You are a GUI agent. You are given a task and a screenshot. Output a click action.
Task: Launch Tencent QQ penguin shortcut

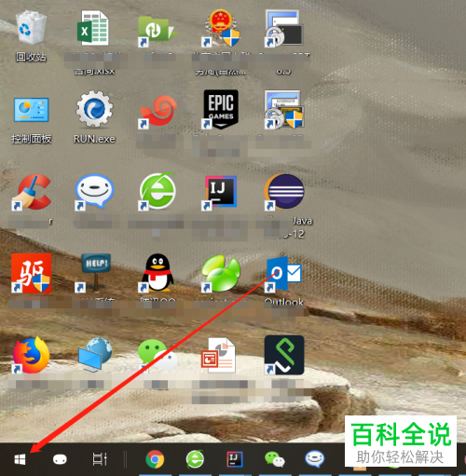click(x=158, y=273)
